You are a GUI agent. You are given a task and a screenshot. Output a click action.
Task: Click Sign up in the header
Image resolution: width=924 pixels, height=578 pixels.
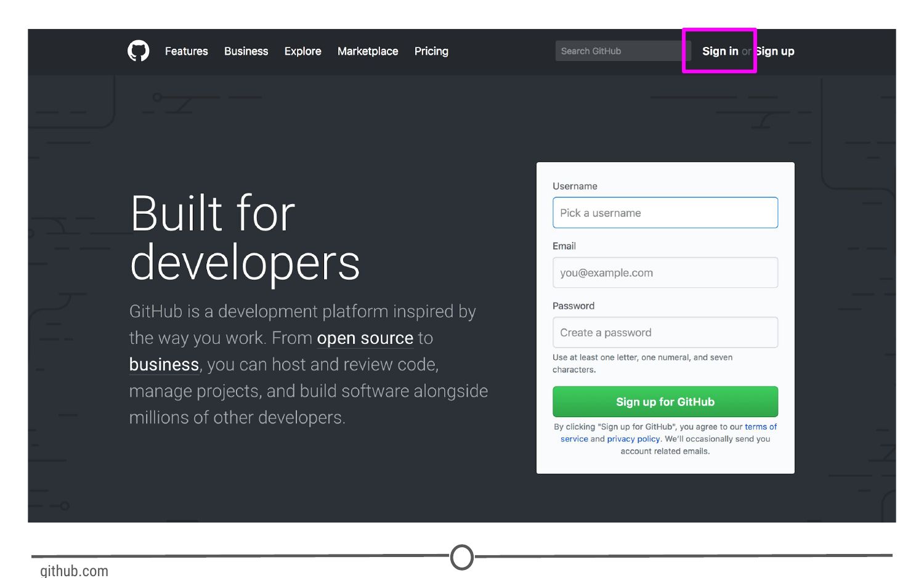click(776, 51)
